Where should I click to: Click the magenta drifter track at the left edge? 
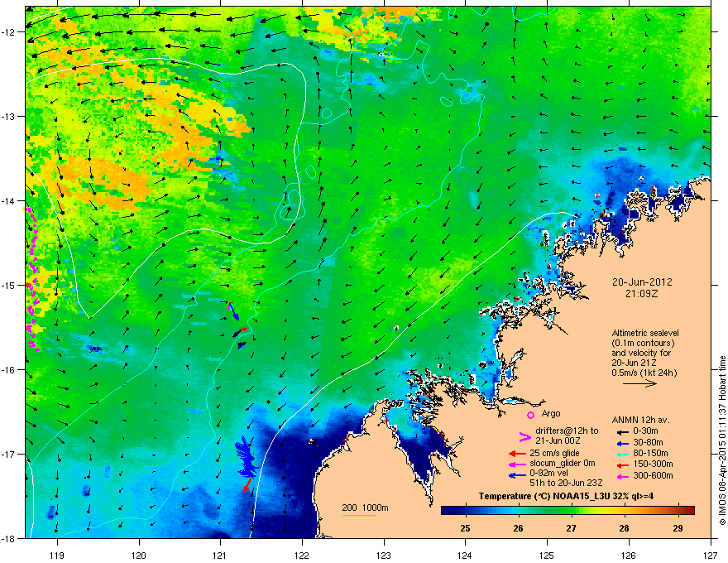point(31,279)
